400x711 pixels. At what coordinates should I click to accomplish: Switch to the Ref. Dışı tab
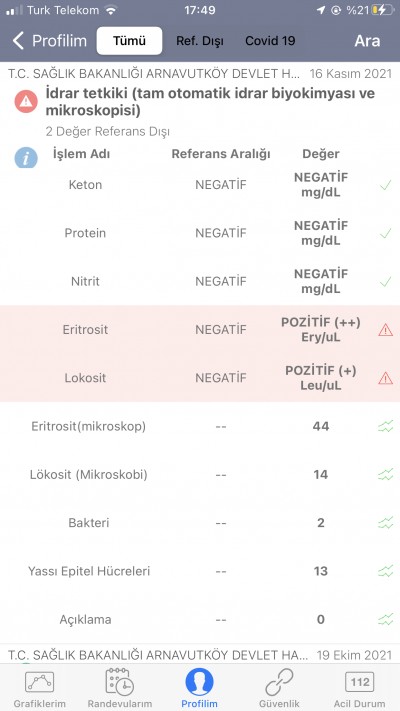(200, 41)
